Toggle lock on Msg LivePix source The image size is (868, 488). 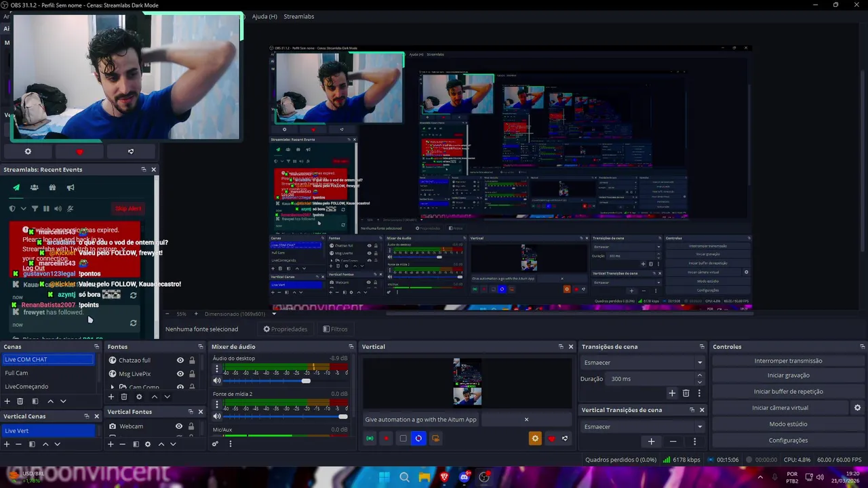coord(192,374)
